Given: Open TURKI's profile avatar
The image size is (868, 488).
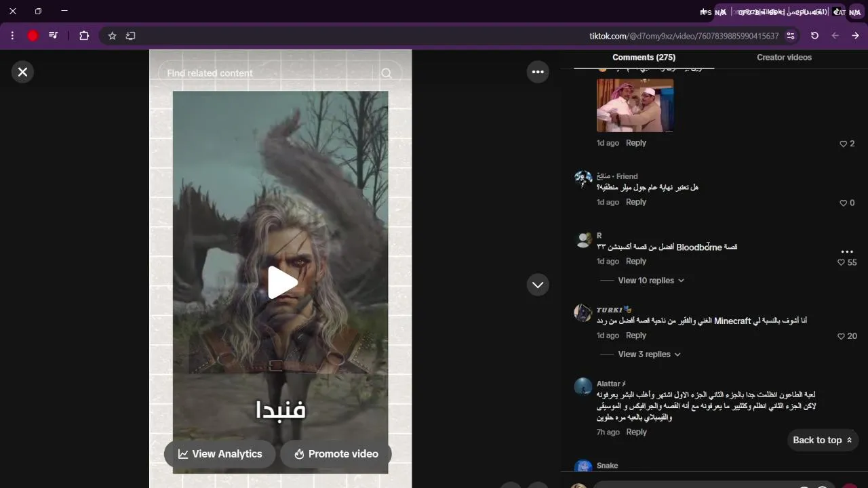Looking at the screenshot, I should (x=583, y=312).
